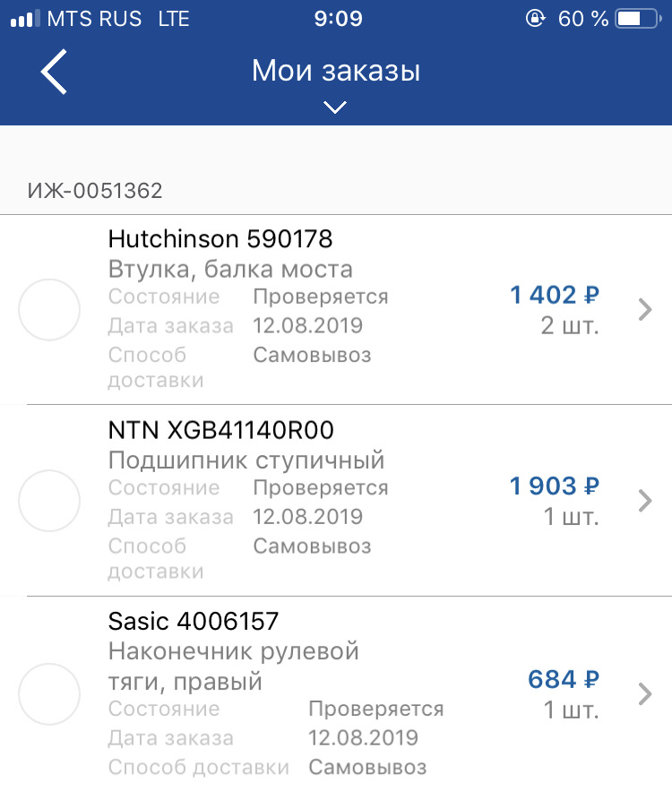Expand the dropdown chevron under Мои заказы

(335, 107)
